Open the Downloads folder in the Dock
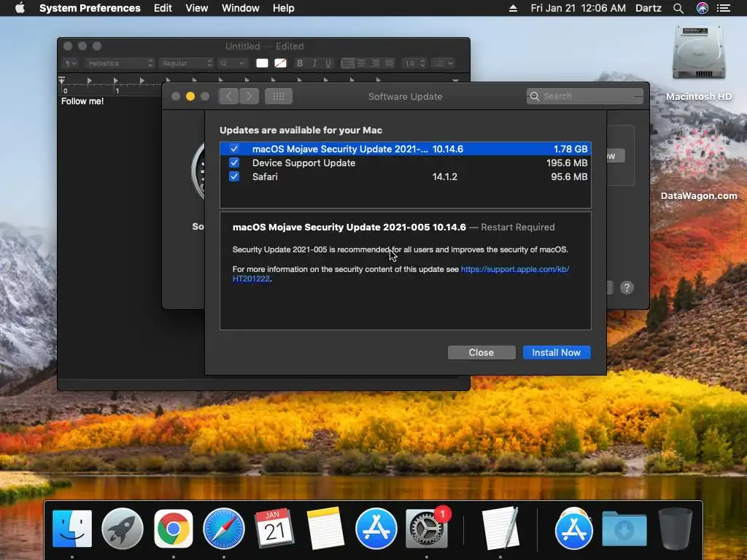Viewport: 747px width, 560px height. click(x=624, y=529)
